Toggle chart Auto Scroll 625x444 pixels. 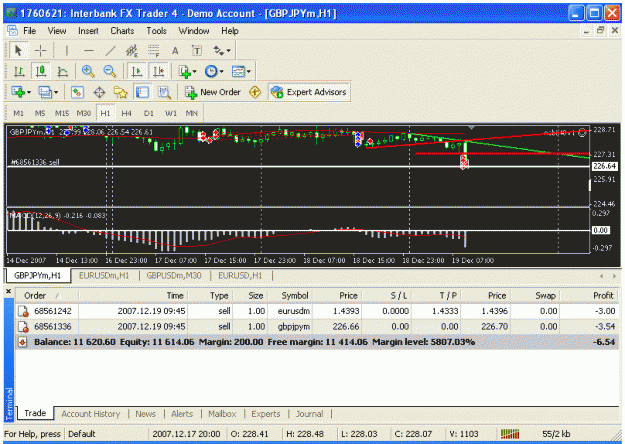(x=137, y=71)
